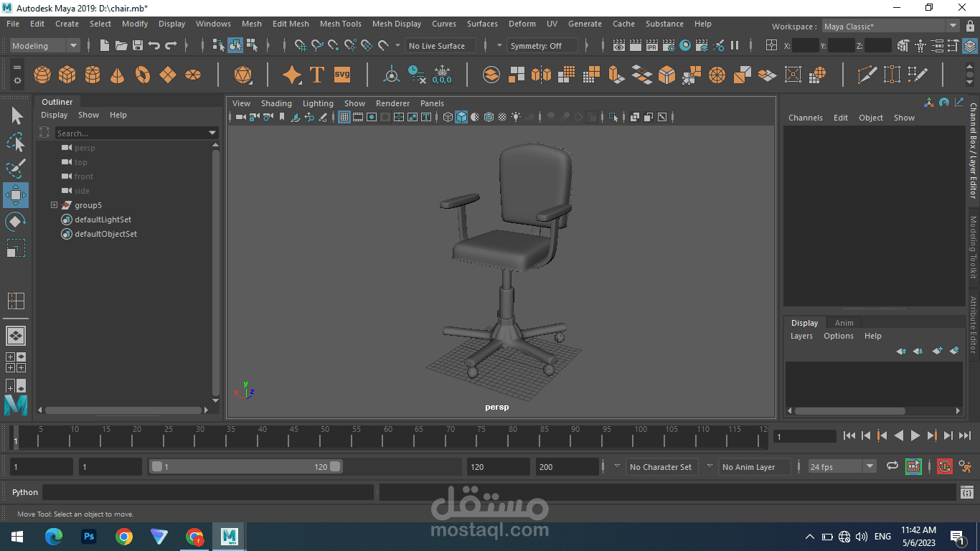Screen dimensions: 980x551
Task: Open Chrome from the taskbar
Action: 124,537
